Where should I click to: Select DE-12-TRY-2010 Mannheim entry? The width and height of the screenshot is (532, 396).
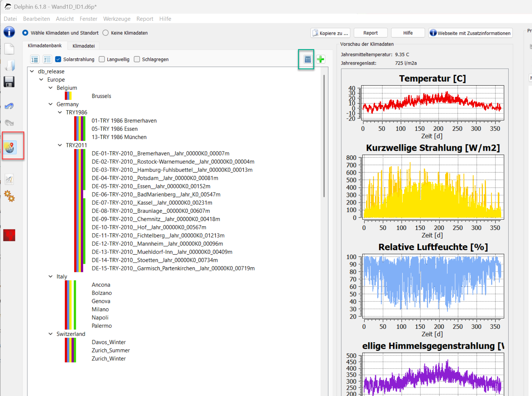(157, 244)
